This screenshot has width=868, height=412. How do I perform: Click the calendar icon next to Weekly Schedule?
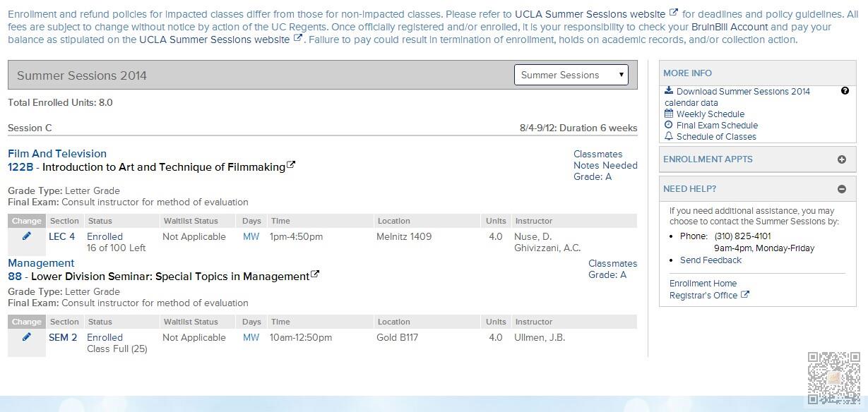tap(669, 114)
